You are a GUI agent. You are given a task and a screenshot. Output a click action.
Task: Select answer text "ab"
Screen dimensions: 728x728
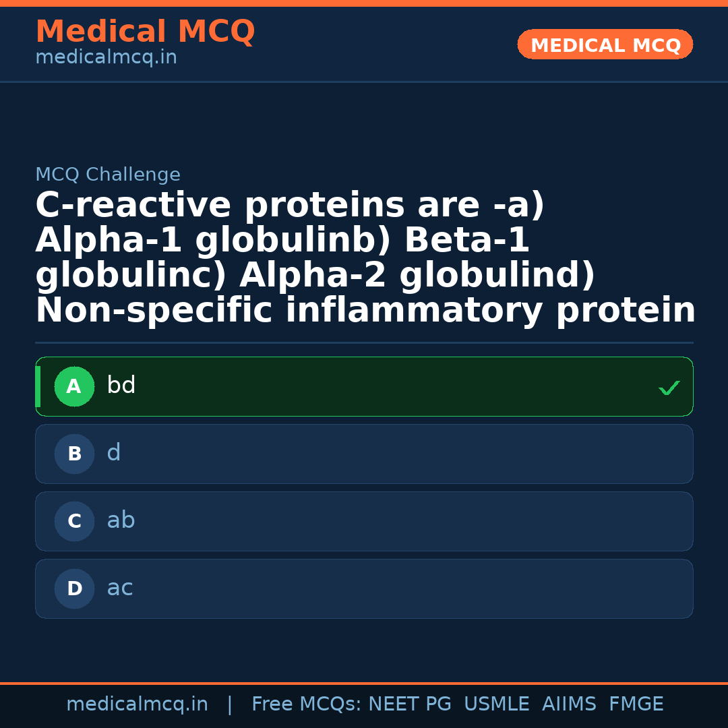click(x=121, y=520)
